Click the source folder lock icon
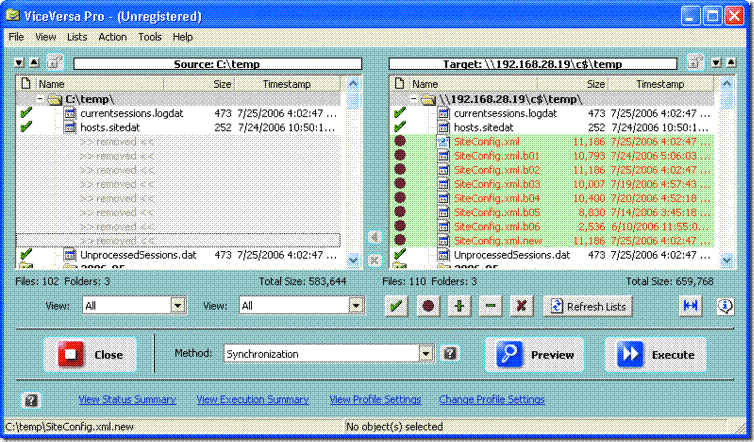 [55, 62]
